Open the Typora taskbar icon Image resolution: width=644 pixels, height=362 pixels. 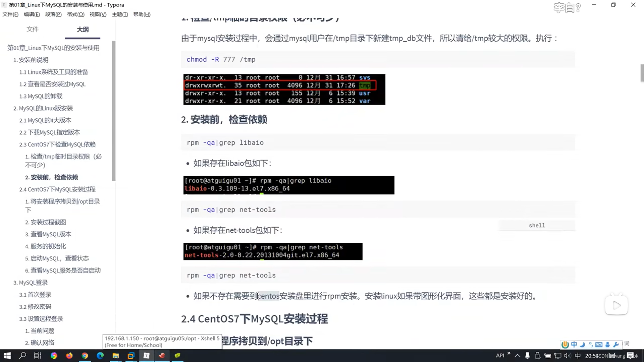[x=147, y=356]
